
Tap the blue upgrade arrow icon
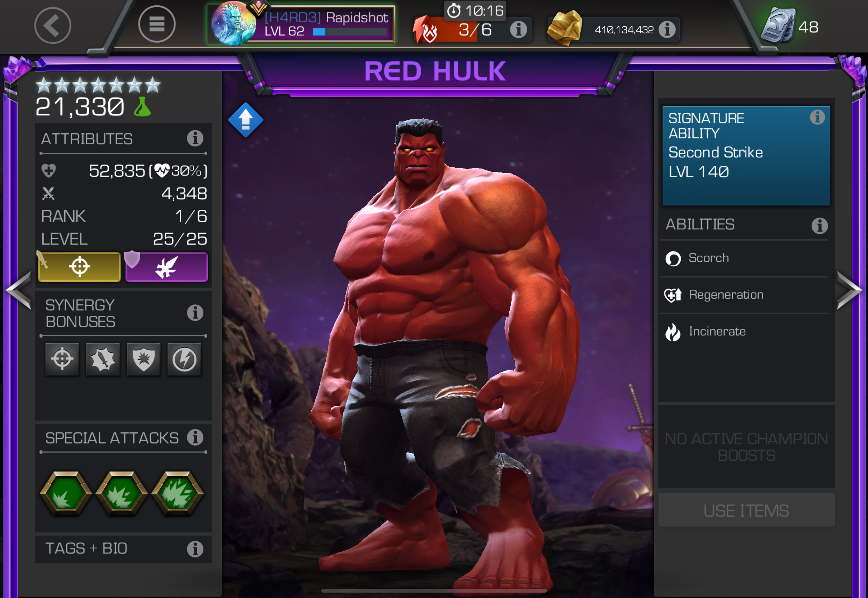pos(245,120)
